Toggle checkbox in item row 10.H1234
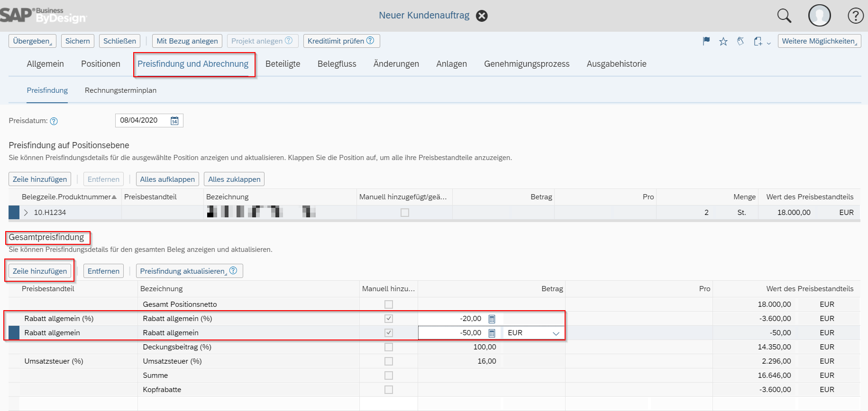868x411 pixels. coord(404,213)
